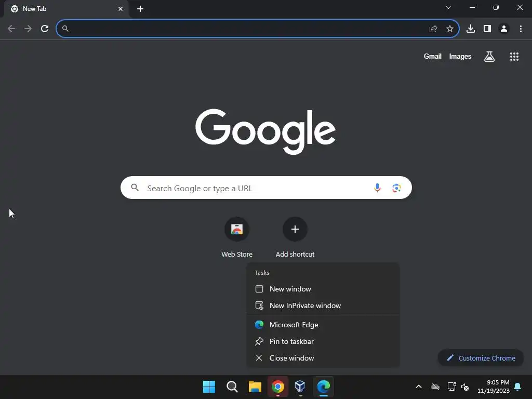The height and width of the screenshot is (399, 532).
Task: Search by image with Google Lens icon
Action: pyautogui.click(x=396, y=188)
